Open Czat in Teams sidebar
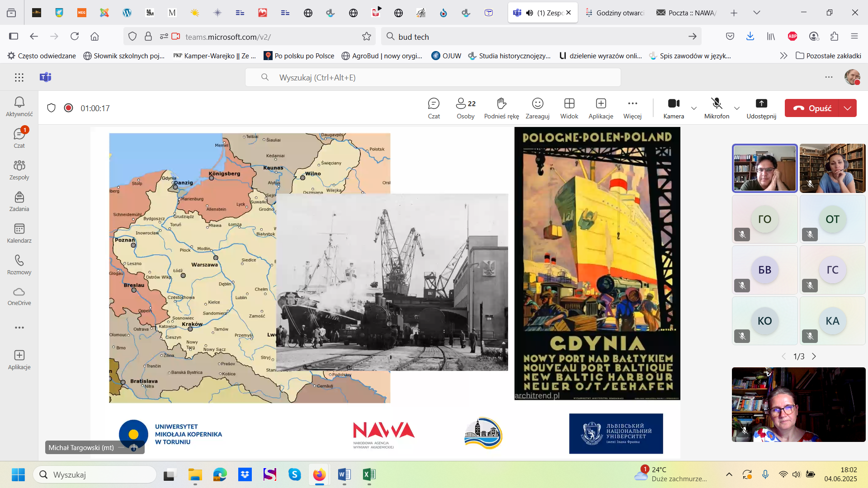This screenshot has width=868, height=488. point(19,138)
